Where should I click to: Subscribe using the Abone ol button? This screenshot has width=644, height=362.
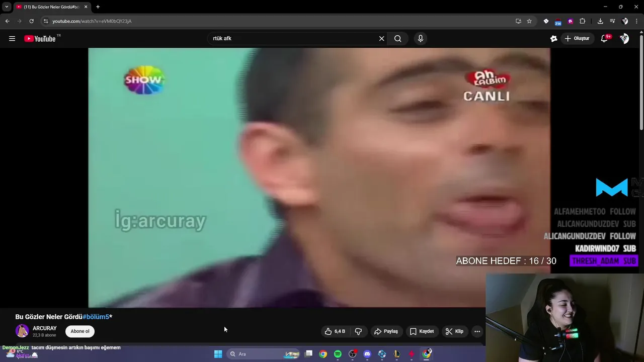(x=80, y=331)
